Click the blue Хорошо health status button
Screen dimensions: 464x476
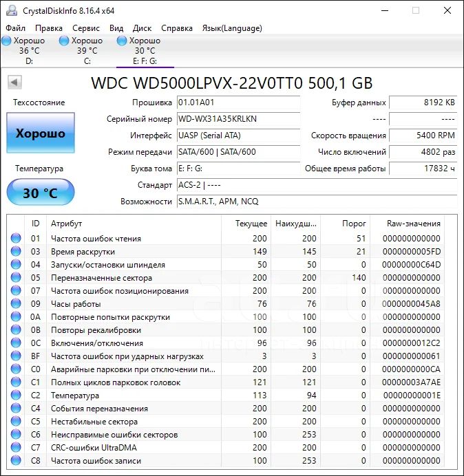pos(41,133)
